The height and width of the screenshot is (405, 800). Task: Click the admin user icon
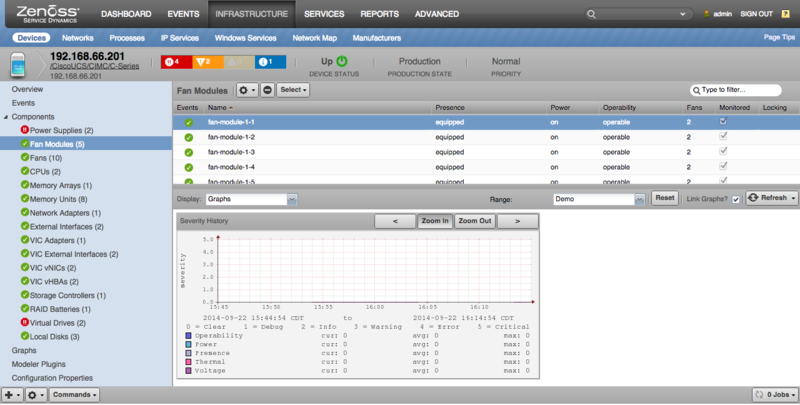[707, 14]
